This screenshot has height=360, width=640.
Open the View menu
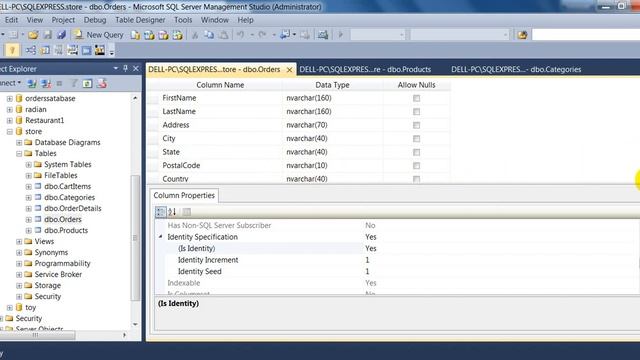(x=35, y=20)
